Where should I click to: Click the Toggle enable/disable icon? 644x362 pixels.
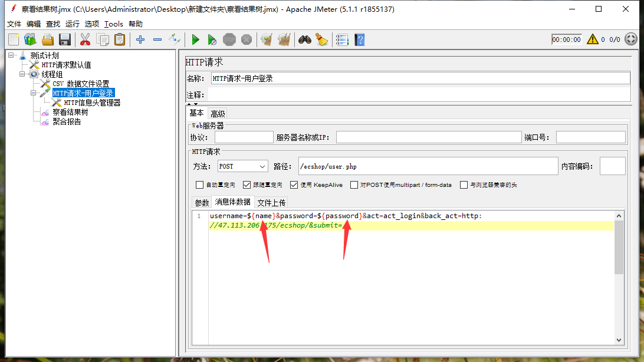click(x=175, y=40)
